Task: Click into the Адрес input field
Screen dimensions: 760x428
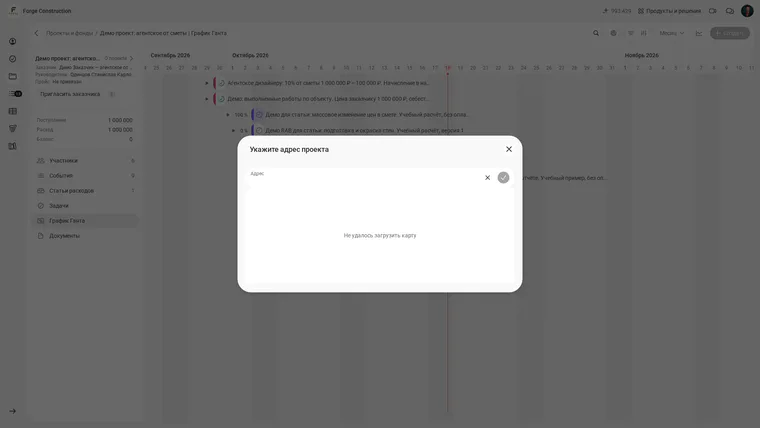Action: coord(364,178)
